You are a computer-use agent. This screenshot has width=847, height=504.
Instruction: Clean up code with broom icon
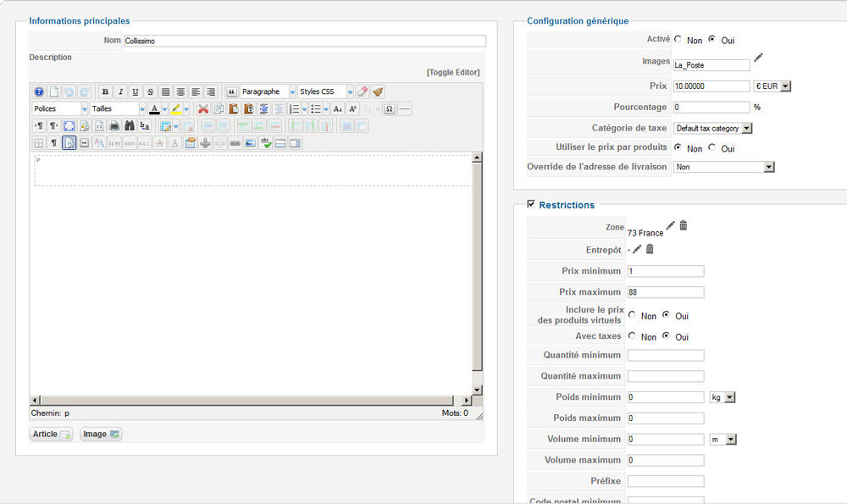point(378,91)
